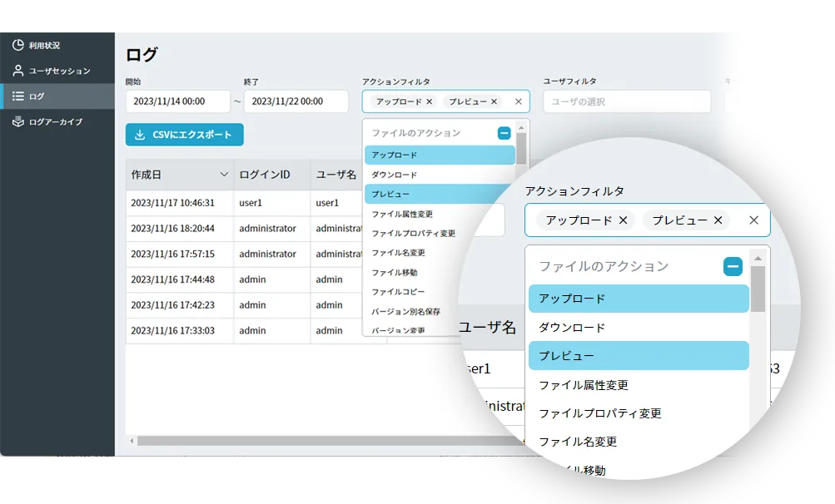
Task: Click the ログインID column header
Action: [x=265, y=175]
